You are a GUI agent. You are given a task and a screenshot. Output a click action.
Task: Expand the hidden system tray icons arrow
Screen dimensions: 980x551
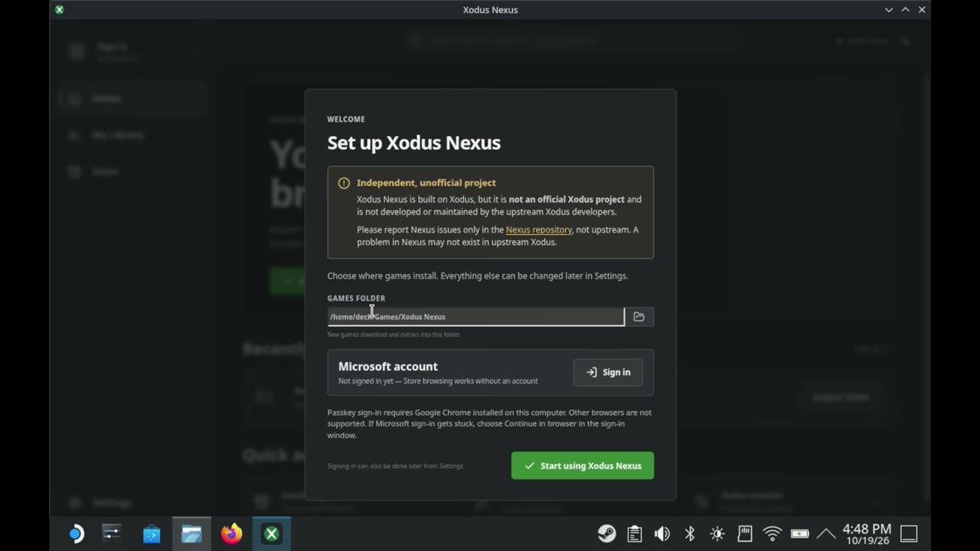(826, 533)
